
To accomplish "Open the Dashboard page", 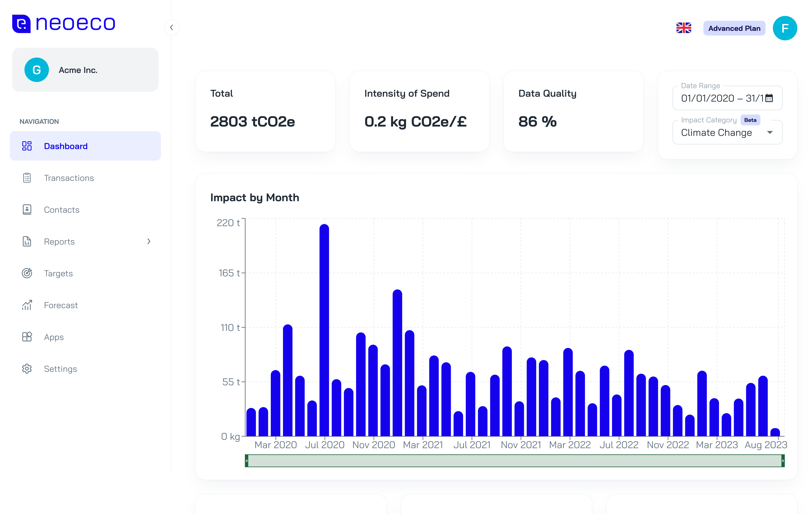I will pyautogui.click(x=85, y=146).
